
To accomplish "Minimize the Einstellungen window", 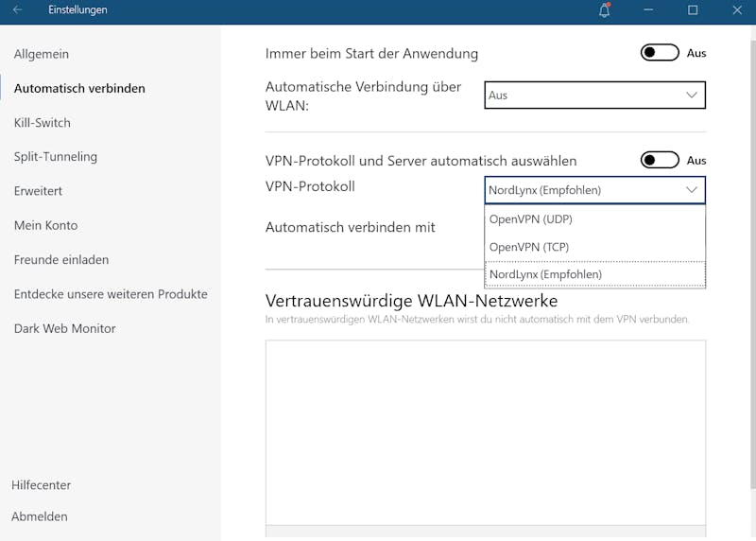I will point(648,9).
